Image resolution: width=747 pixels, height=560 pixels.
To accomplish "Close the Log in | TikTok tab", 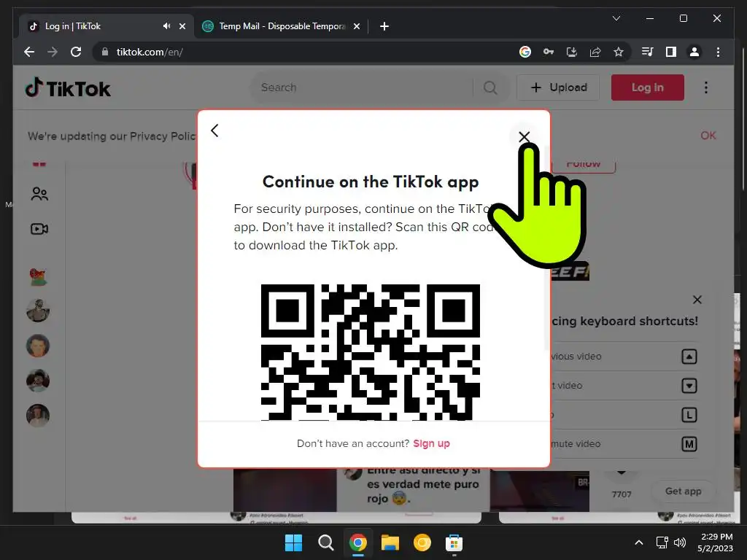I will (182, 26).
